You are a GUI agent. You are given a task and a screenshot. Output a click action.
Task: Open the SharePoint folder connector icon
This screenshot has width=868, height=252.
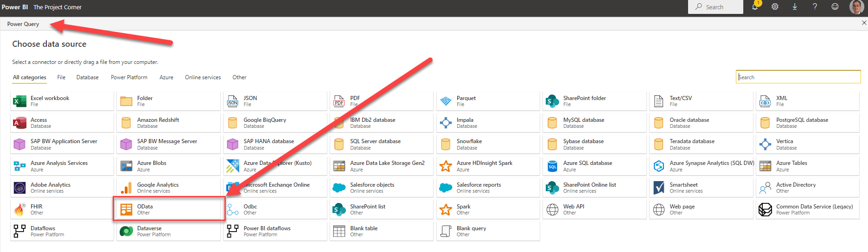(x=552, y=101)
